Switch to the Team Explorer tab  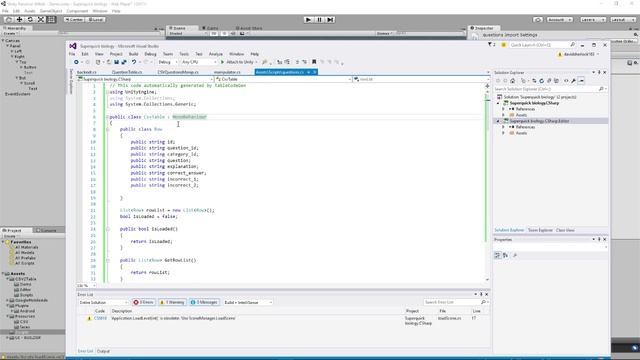pos(540,230)
